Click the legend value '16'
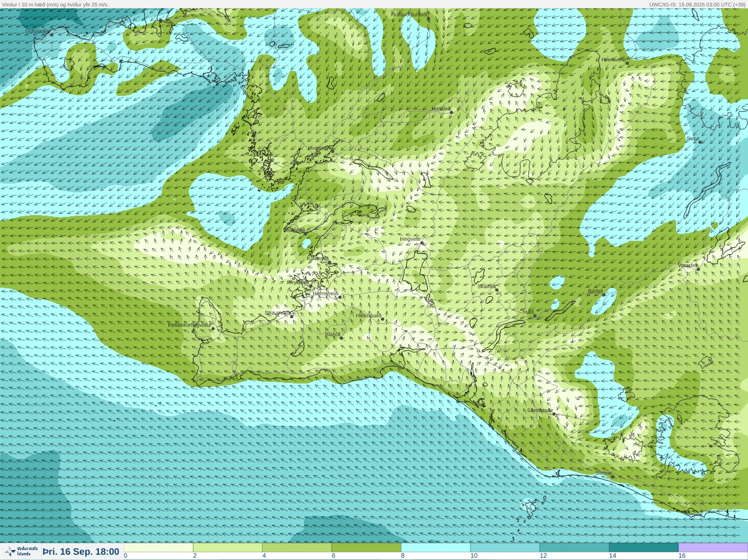Image resolution: width=748 pixels, height=560 pixels. pyautogui.click(x=681, y=556)
